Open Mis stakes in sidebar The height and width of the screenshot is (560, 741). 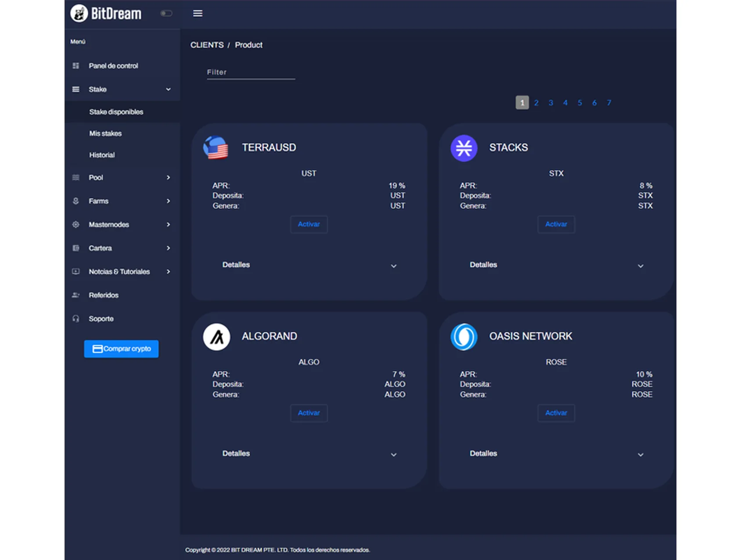click(x=105, y=133)
